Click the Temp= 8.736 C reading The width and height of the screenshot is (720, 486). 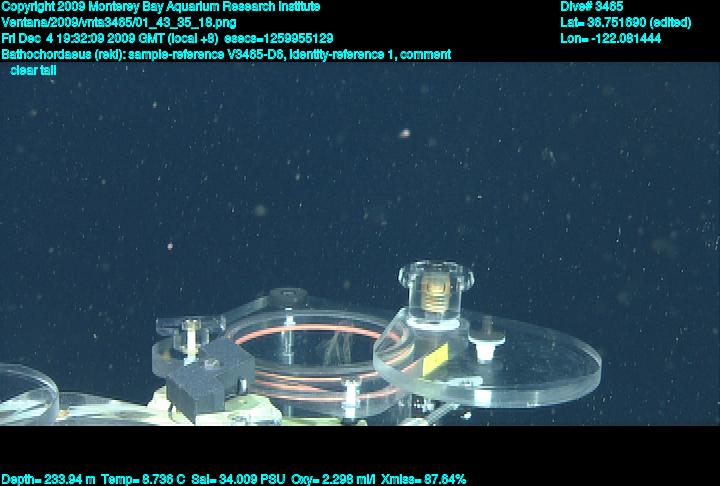pyautogui.click(x=143, y=479)
